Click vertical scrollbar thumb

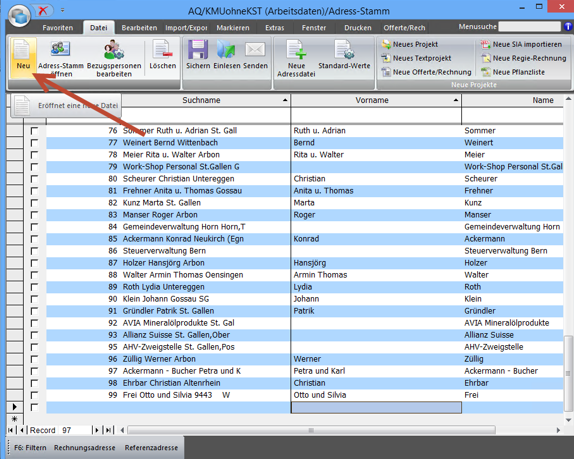tap(568, 373)
